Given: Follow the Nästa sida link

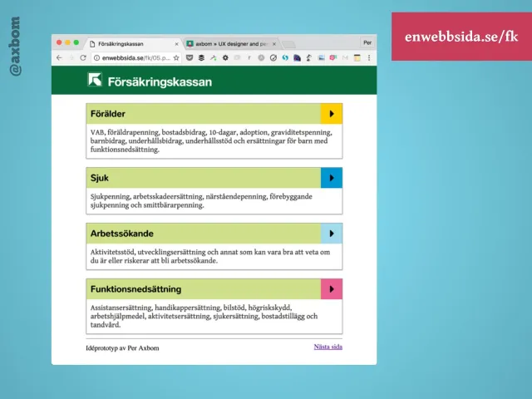Looking at the screenshot, I should tap(328, 347).
